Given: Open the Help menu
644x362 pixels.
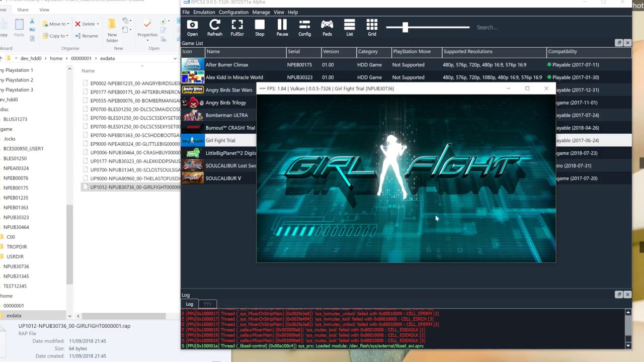Looking at the screenshot, I should 292,12.
